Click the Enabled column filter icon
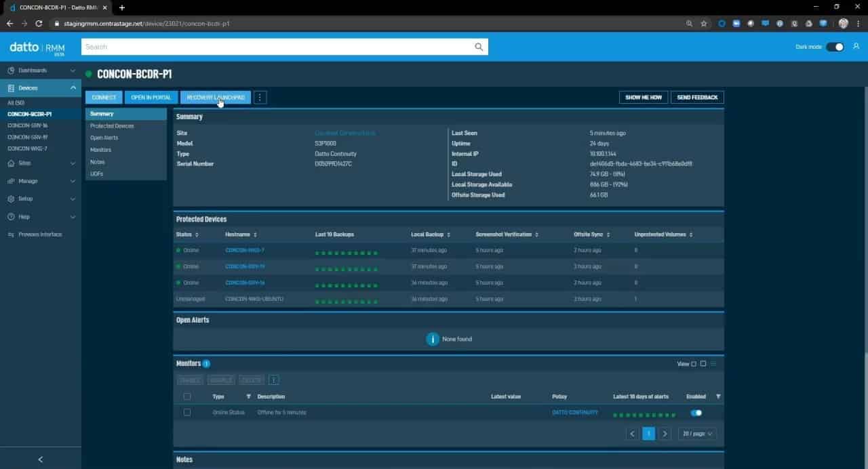 coord(718,396)
